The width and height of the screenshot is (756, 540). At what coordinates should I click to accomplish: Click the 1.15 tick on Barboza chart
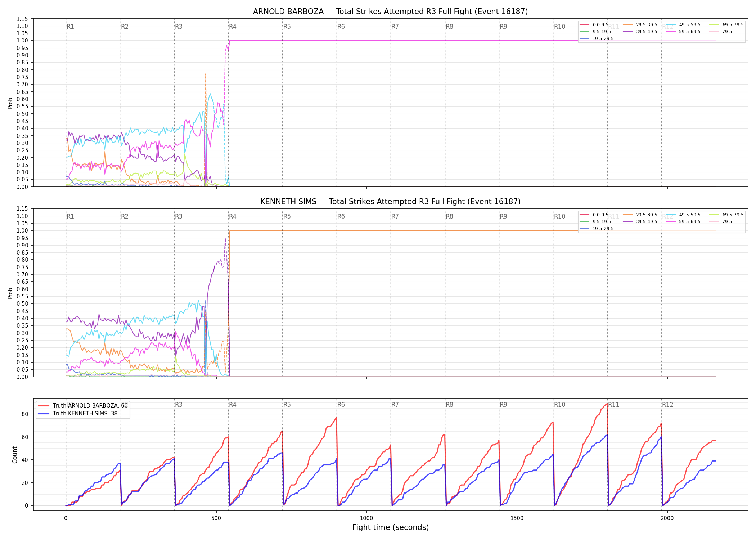22,19
